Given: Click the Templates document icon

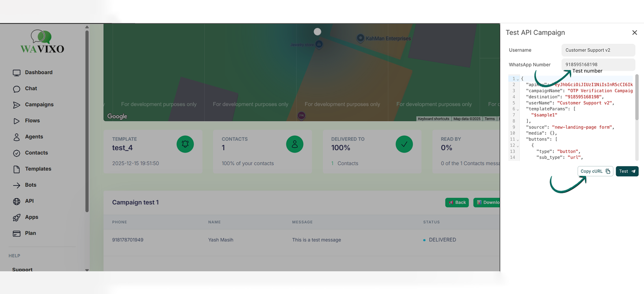Looking at the screenshot, I should pos(17,169).
